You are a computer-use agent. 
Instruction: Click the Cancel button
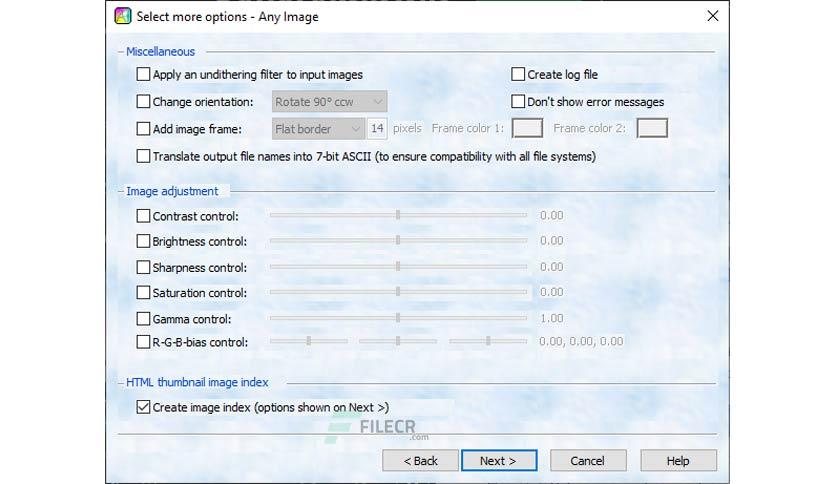(x=588, y=461)
